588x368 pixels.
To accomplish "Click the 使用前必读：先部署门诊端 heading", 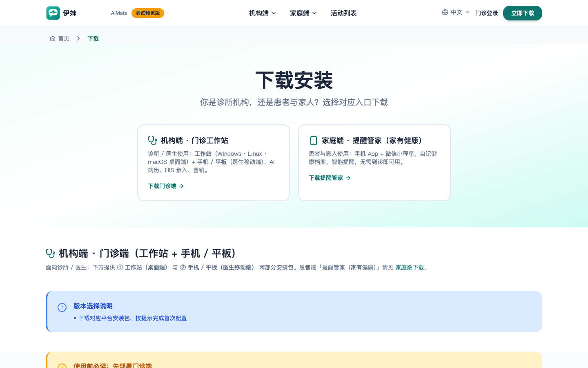I will (x=113, y=365).
